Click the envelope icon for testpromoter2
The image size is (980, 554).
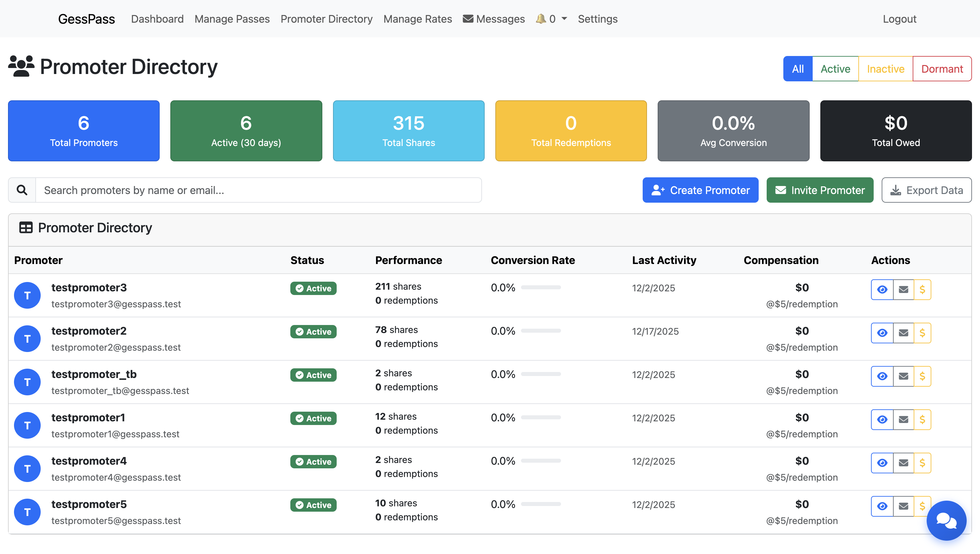tap(903, 333)
